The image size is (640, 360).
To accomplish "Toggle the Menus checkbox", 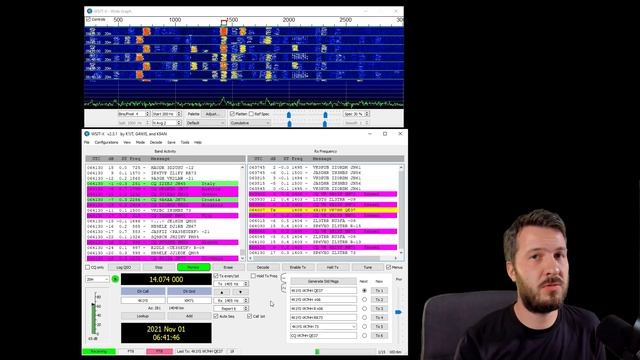I will tap(388, 267).
